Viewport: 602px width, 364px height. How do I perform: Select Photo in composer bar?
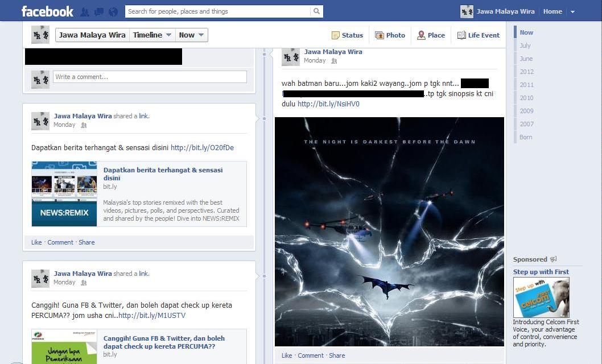395,35
